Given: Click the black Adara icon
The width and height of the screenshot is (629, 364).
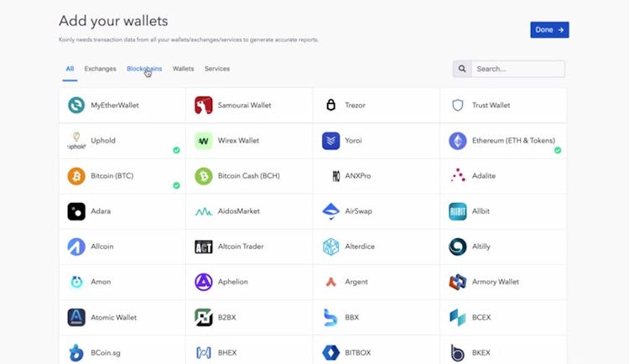Looking at the screenshot, I should [x=76, y=211].
